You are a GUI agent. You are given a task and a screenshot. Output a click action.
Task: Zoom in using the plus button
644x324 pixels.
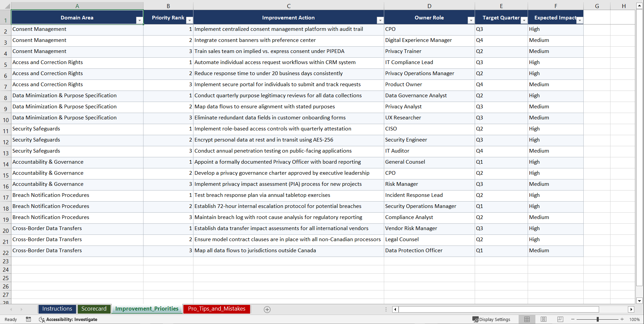coord(622,319)
